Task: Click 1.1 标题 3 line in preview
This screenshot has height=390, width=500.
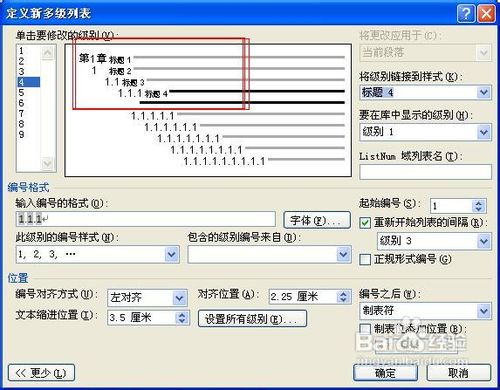Action: coord(225,82)
